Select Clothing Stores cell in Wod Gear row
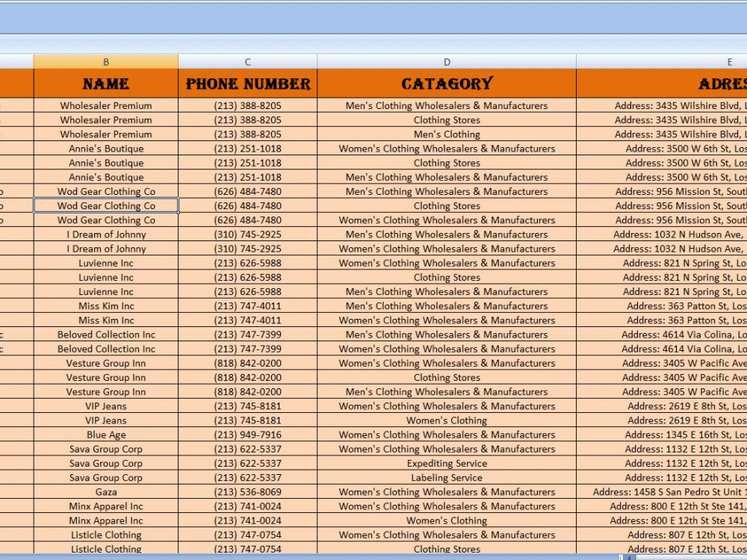 (447, 206)
